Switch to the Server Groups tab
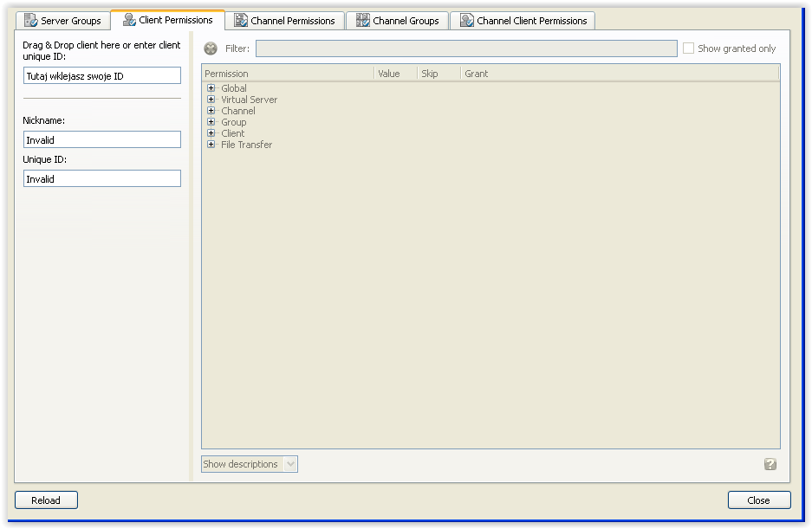 tap(63, 21)
